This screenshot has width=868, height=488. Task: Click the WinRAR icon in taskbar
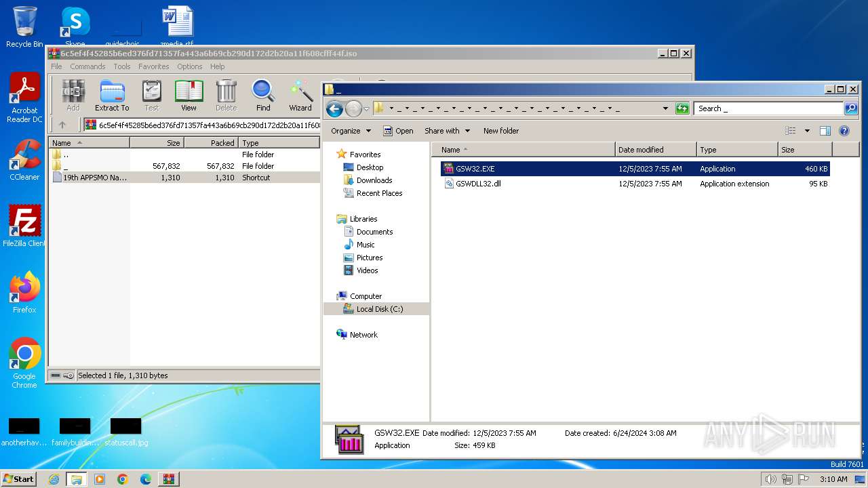pyautogui.click(x=169, y=479)
